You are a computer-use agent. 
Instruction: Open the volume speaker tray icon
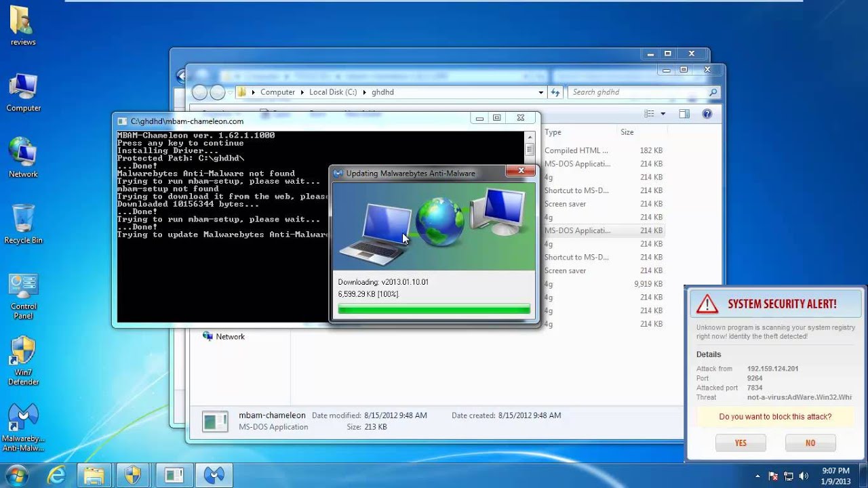click(804, 476)
